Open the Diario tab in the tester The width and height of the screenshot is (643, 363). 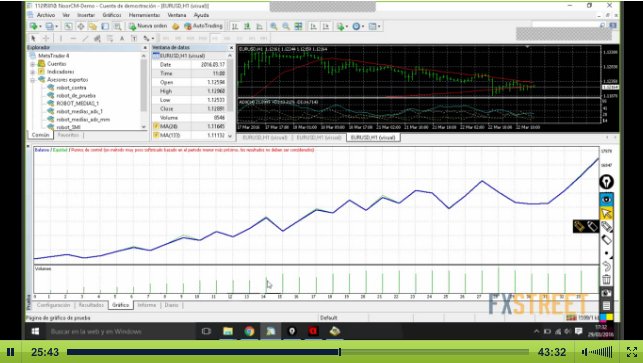[171, 305]
